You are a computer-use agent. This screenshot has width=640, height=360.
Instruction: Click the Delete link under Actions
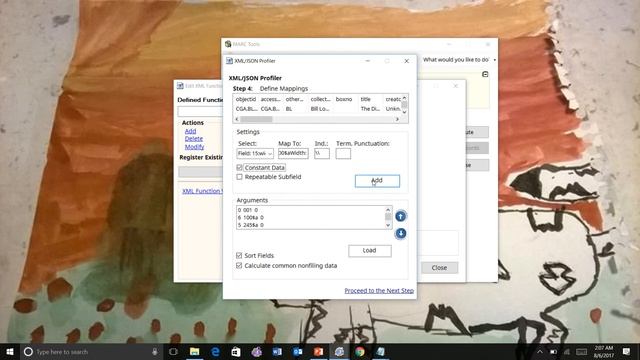(x=193, y=139)
